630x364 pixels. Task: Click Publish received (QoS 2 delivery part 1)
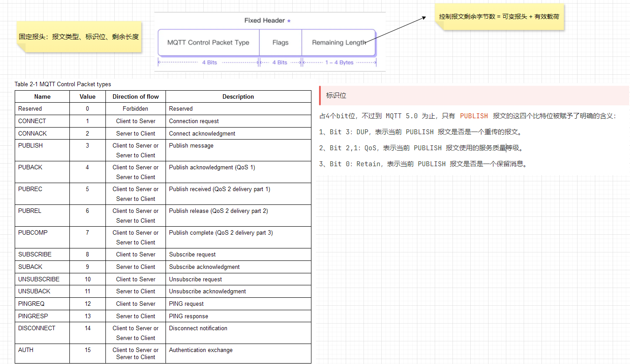click(220, 189)
